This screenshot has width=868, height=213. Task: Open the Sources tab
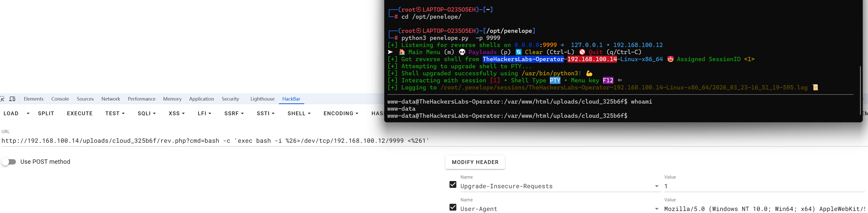pyautogui.click(x=85, y=99)
